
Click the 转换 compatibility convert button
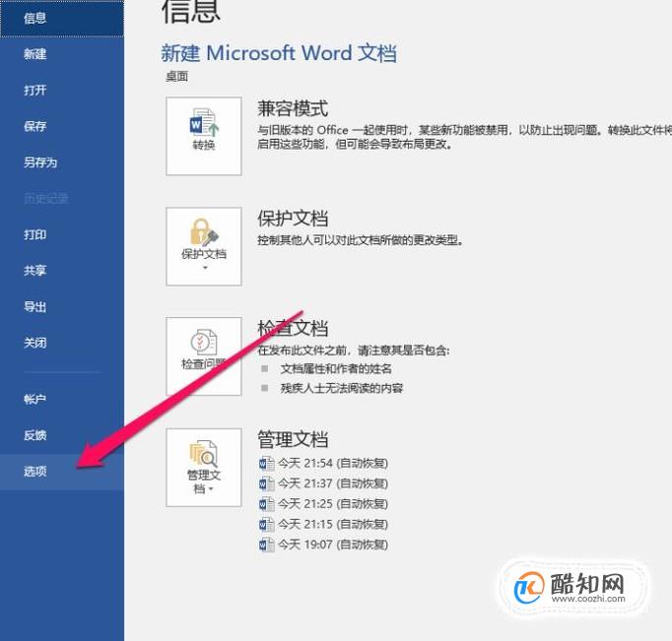coord(204,136)
